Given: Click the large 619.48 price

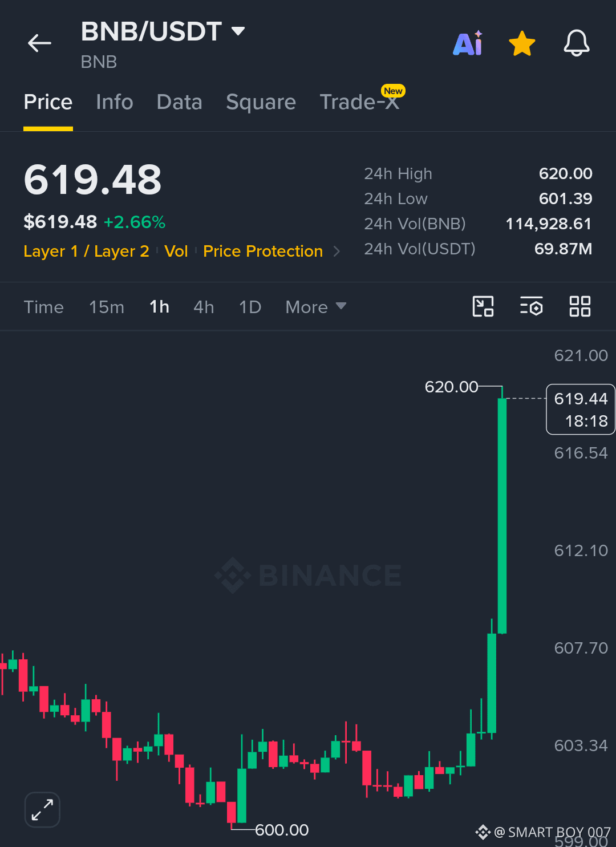Looking at the screenshot, I should (92, 180).
